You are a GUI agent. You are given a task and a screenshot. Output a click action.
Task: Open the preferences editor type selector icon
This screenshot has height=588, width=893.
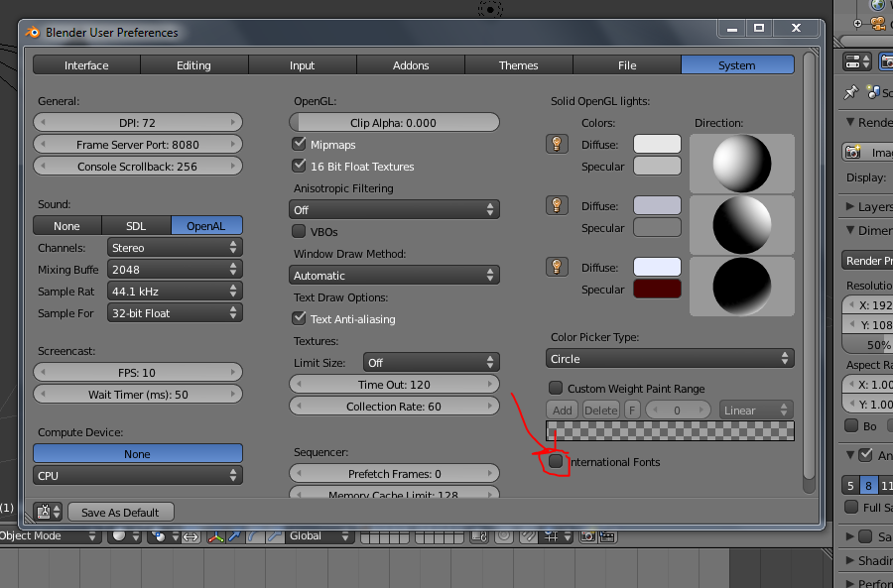click(x=48, y=513)
